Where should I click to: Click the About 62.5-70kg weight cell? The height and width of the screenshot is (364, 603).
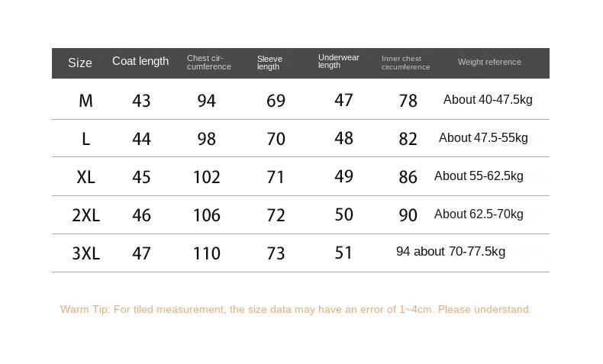click(x=479, y=214)
